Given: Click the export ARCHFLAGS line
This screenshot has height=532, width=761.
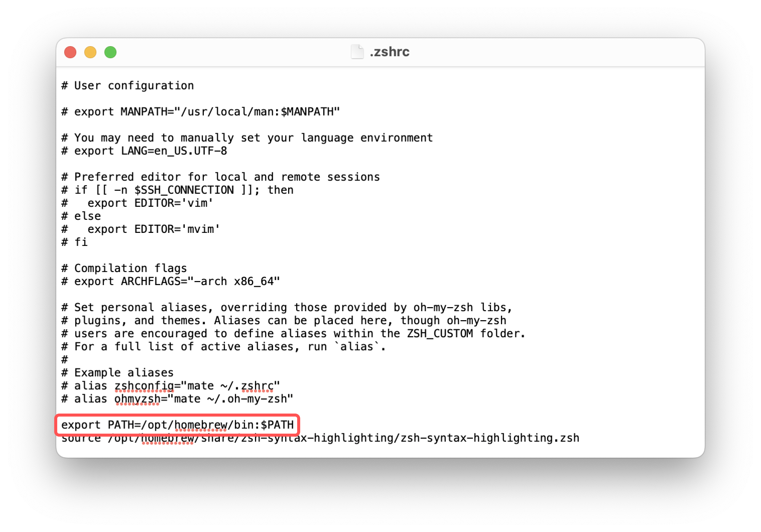Looking at the screenshot, I should 171,281.
